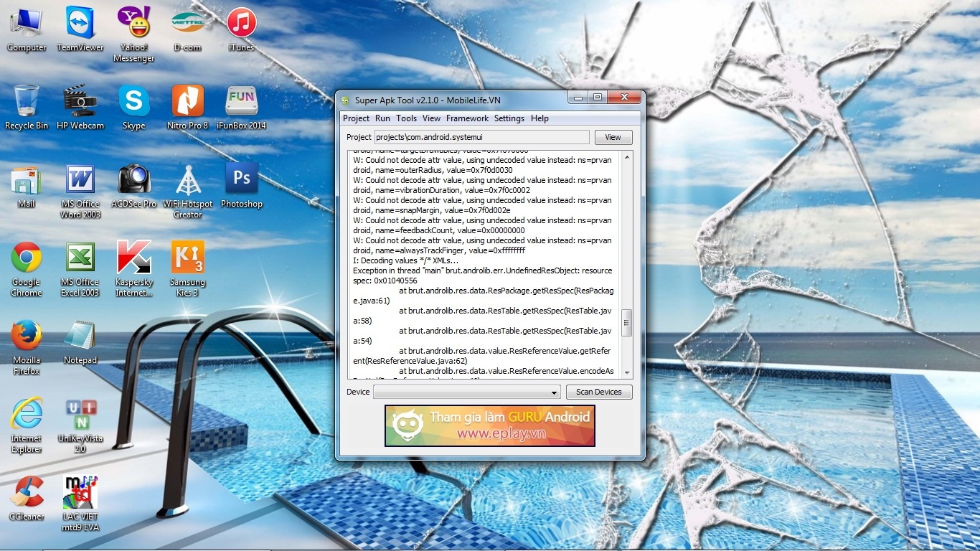Expand the Device dropdown list
This screenshot has height=551, width=980.
pos(555,392)
